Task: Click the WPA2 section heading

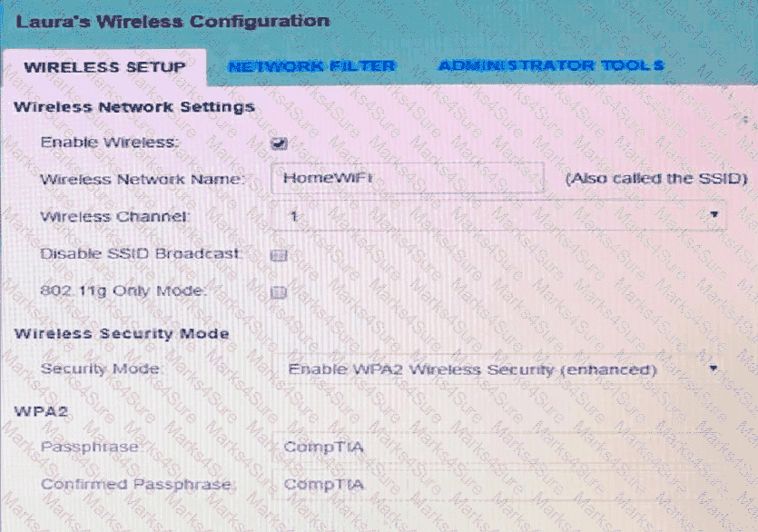Action: coord(34,410)
